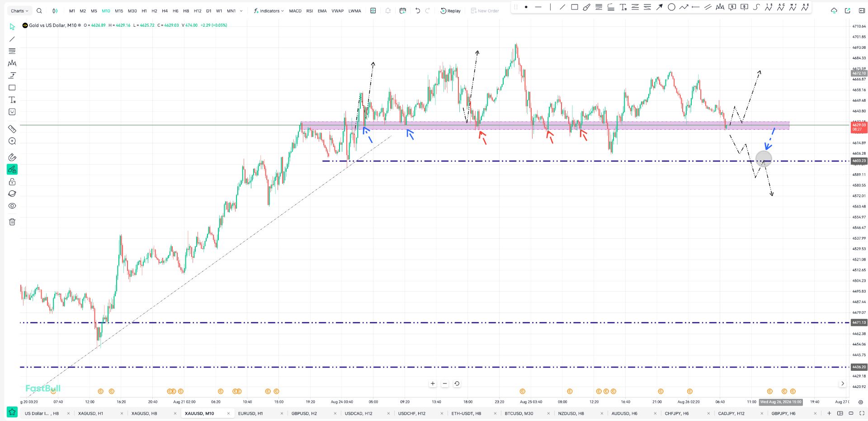Reset the chart view
This screenshot has height=421, width=868.
[x=457, y=383]
